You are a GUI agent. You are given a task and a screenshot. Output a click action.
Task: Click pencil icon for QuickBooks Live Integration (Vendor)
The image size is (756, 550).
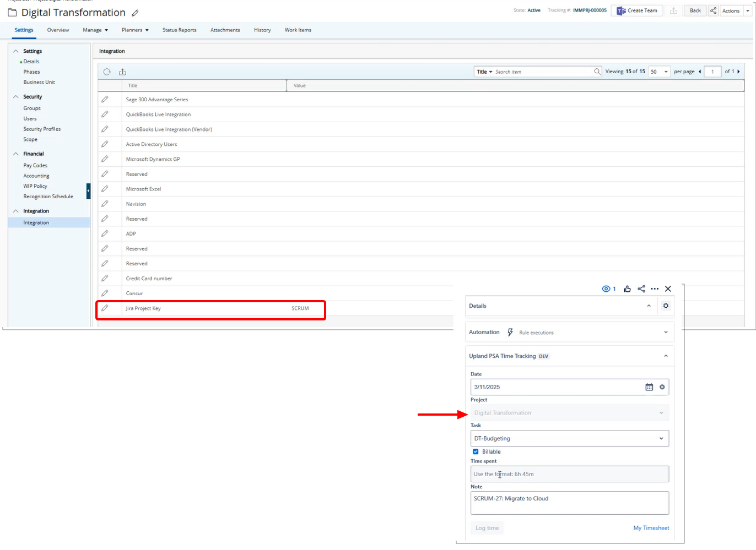click(x=105, y=129)
